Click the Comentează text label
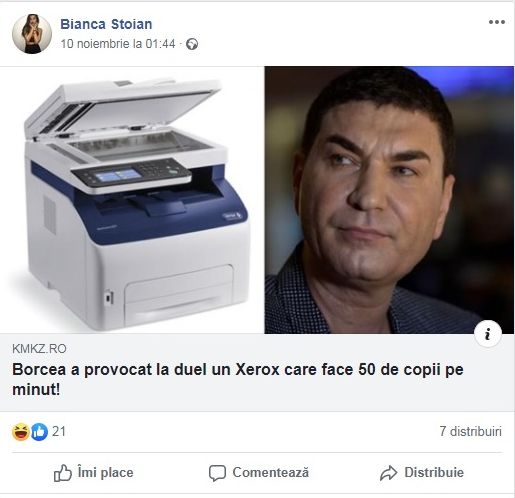515x498 pixels. [271, 473]
